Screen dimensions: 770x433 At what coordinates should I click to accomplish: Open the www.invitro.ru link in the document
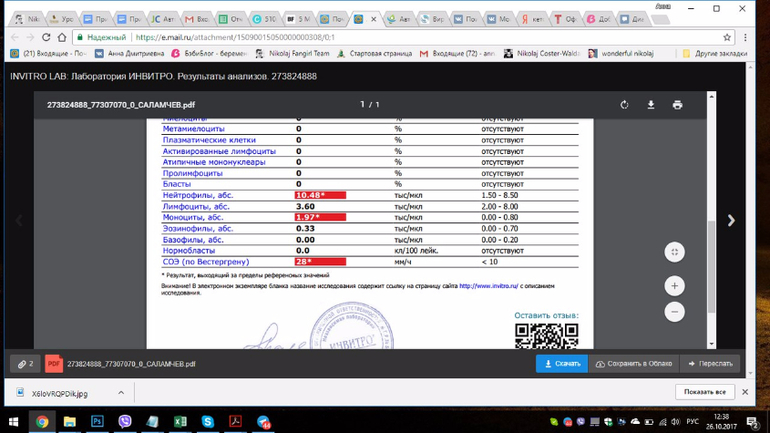click(x=489, y=286)
